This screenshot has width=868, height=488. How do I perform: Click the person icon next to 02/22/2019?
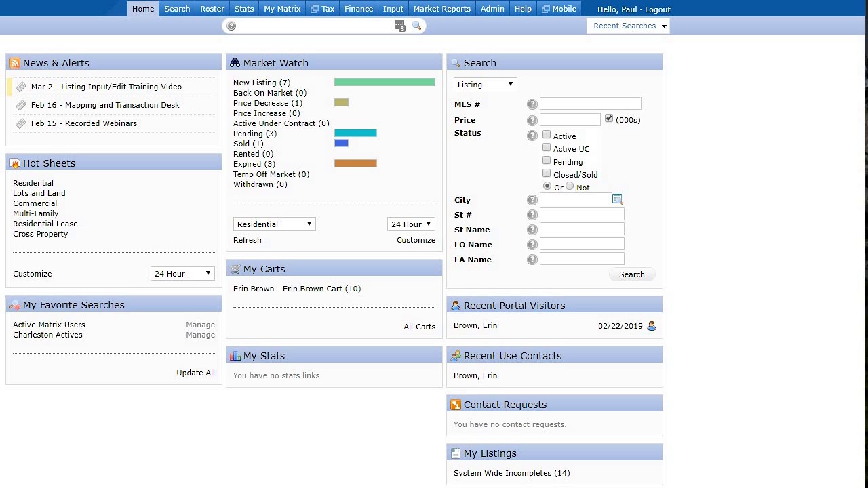click(x=652, y=326)
